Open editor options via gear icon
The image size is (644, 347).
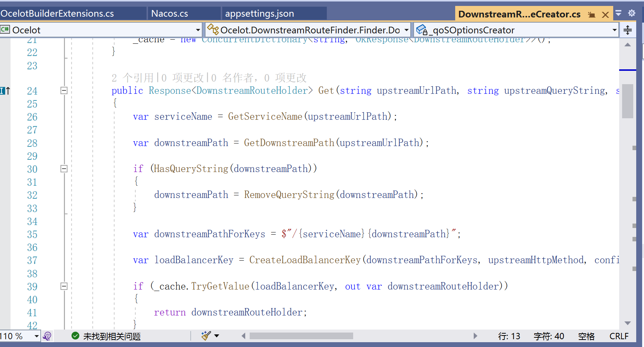pos(632,13)
